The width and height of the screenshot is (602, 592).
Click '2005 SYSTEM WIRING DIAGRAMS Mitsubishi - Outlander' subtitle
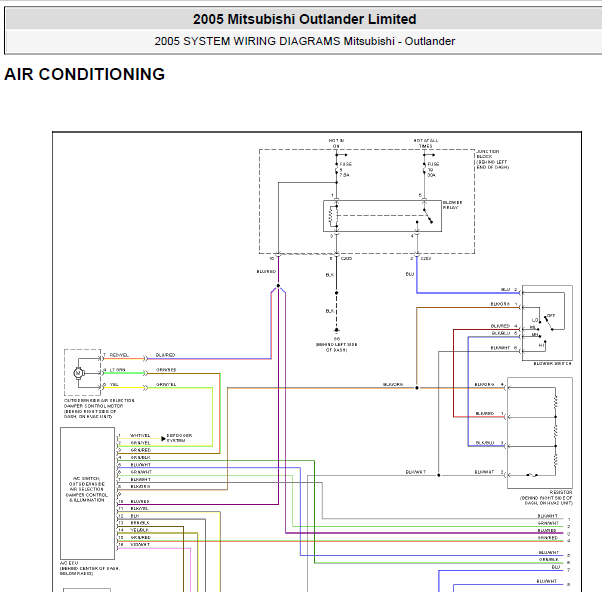[304, 41]
